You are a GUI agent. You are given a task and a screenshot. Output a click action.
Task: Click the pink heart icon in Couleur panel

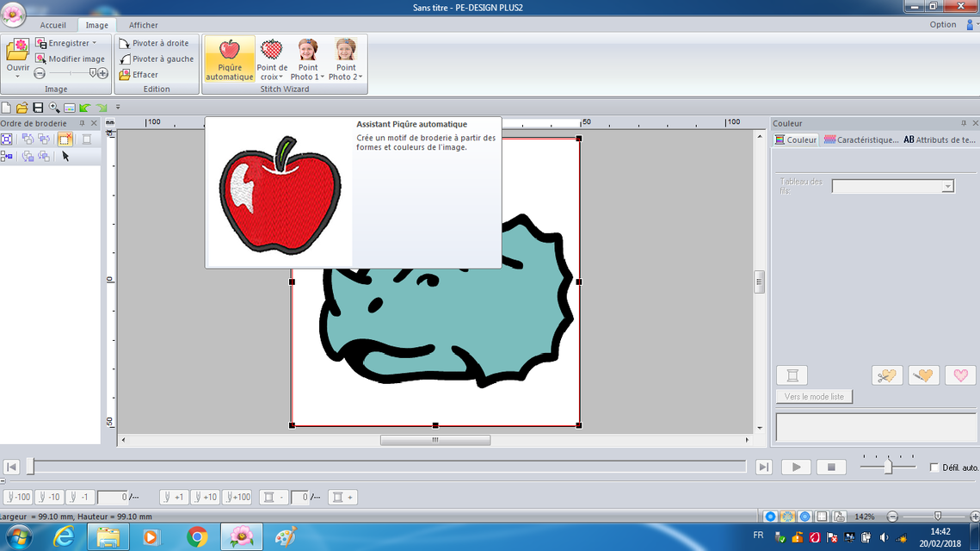pyautogui.click(x=960, y=375)
